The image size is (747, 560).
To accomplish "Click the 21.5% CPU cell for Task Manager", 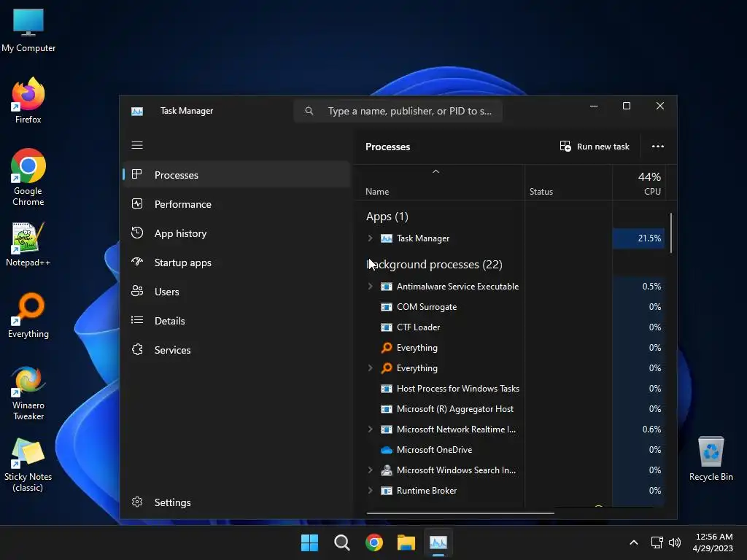I will [639, 238].
